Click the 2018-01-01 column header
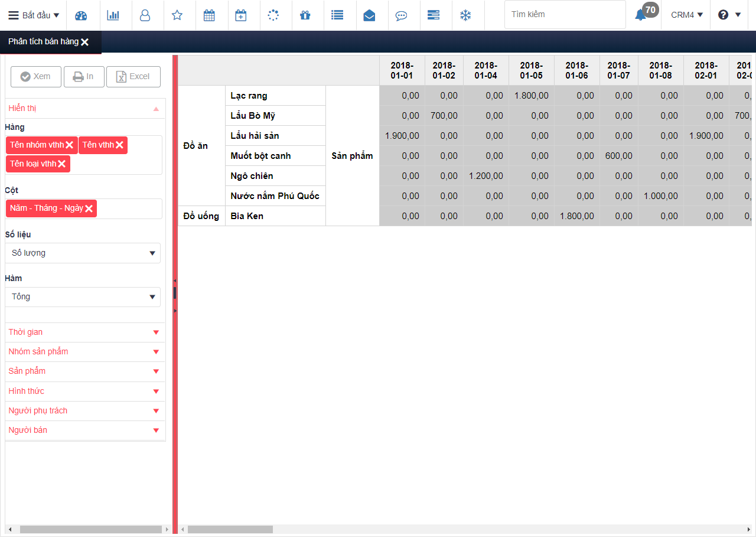The image size is (756, 538). [x=402, y=70]
